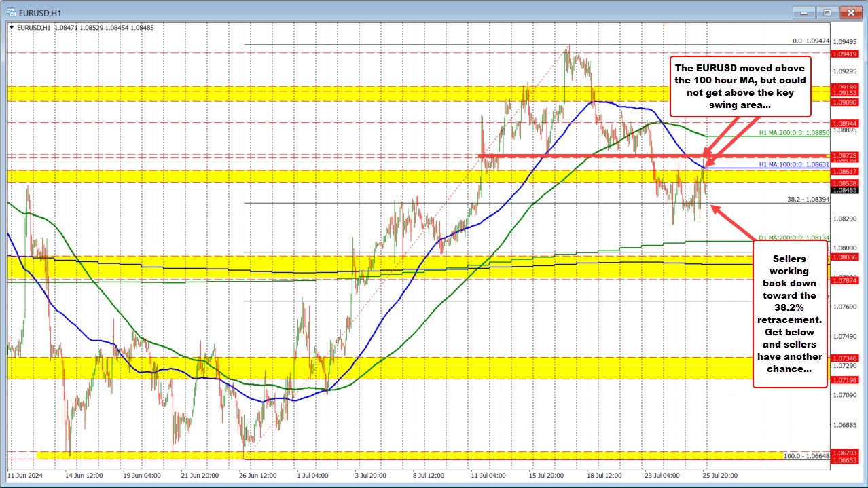Click the 1.07490 price scale value
Screen dimensions: 868x488
(845, 336)
